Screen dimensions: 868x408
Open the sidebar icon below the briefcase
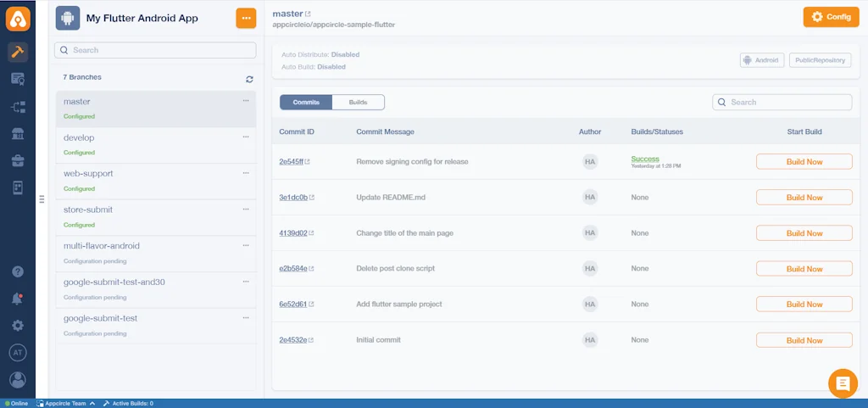pyautogui.click(x=18, y=187)
